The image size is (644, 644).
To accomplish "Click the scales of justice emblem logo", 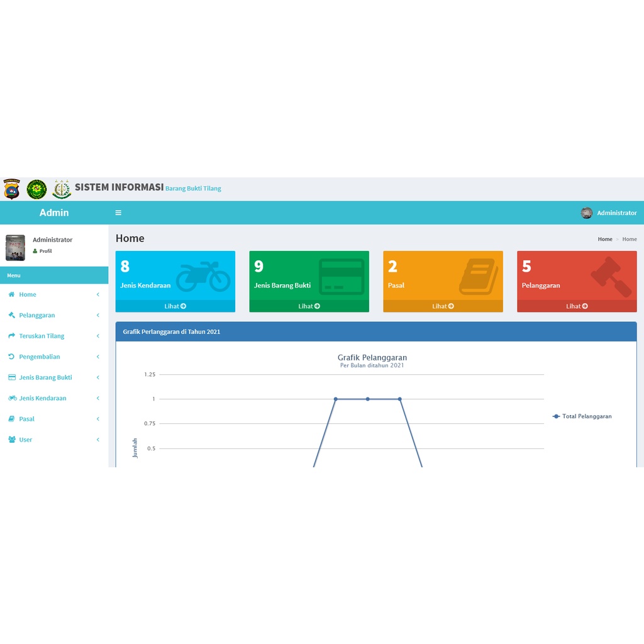I will 62,189.
